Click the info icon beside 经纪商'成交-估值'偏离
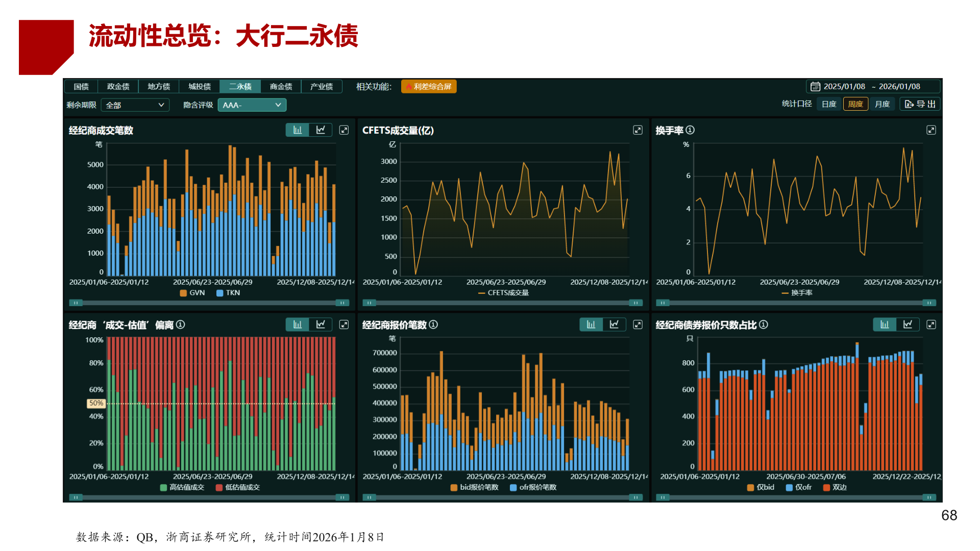Viewport: 980px width, 551px height. coord(181,324)
